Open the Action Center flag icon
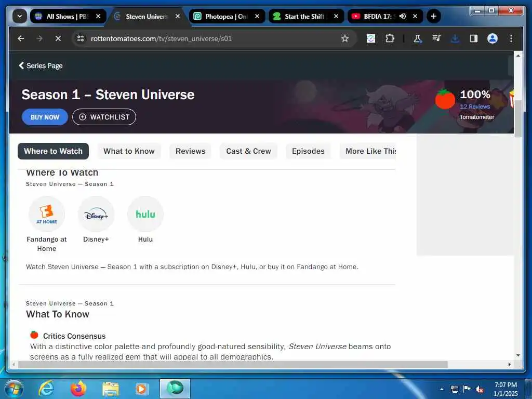This screenshot has width=532, height=399. [467, 389]
